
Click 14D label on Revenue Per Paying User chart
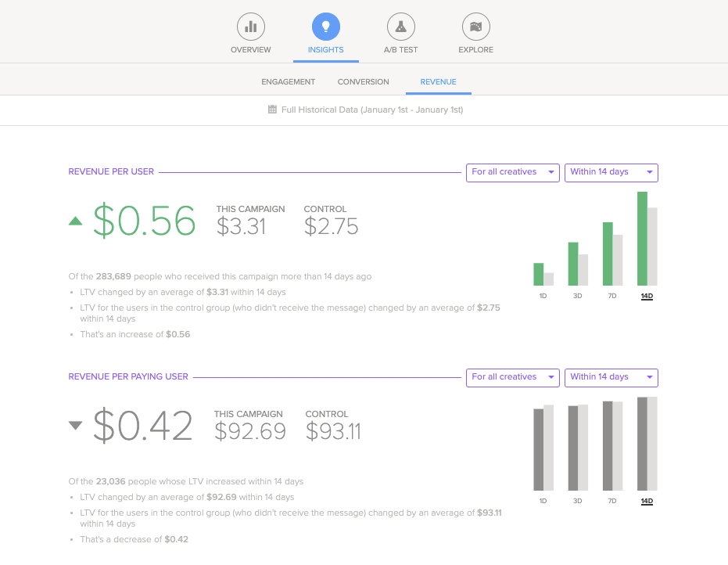click(647, 501)
